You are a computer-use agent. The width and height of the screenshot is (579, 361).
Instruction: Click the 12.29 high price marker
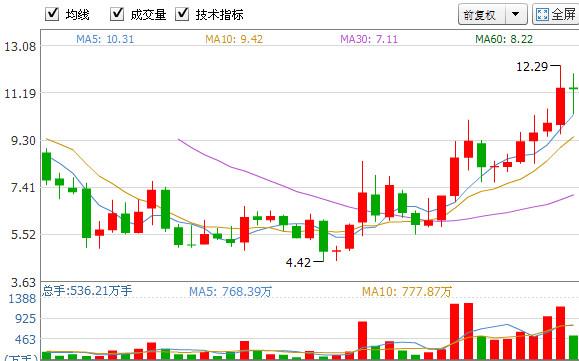point(532,67)
